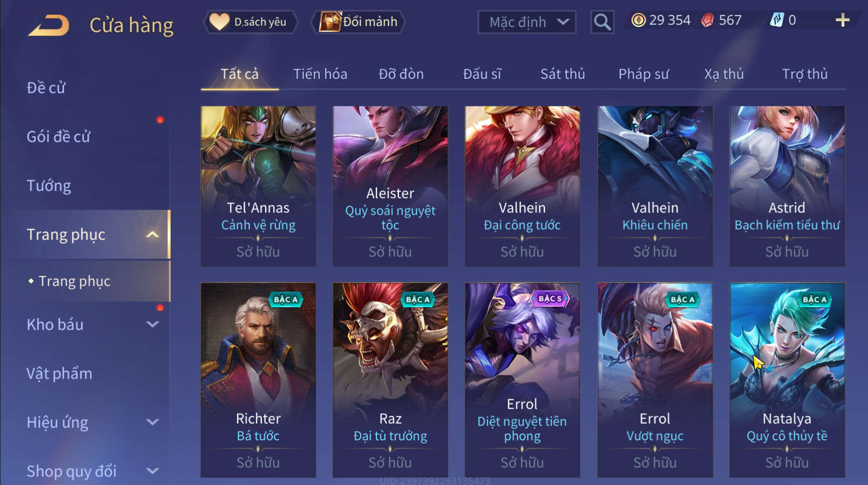
Task: Switch to the Sát thủ tab
Action: pyautogui.click(x=562, y=74)
